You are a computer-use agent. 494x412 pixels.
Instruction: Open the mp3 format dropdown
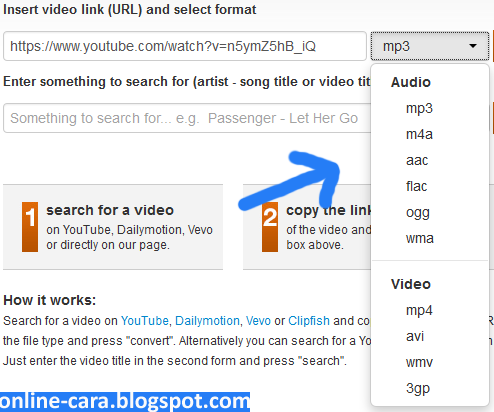click(x=430, y=46)
